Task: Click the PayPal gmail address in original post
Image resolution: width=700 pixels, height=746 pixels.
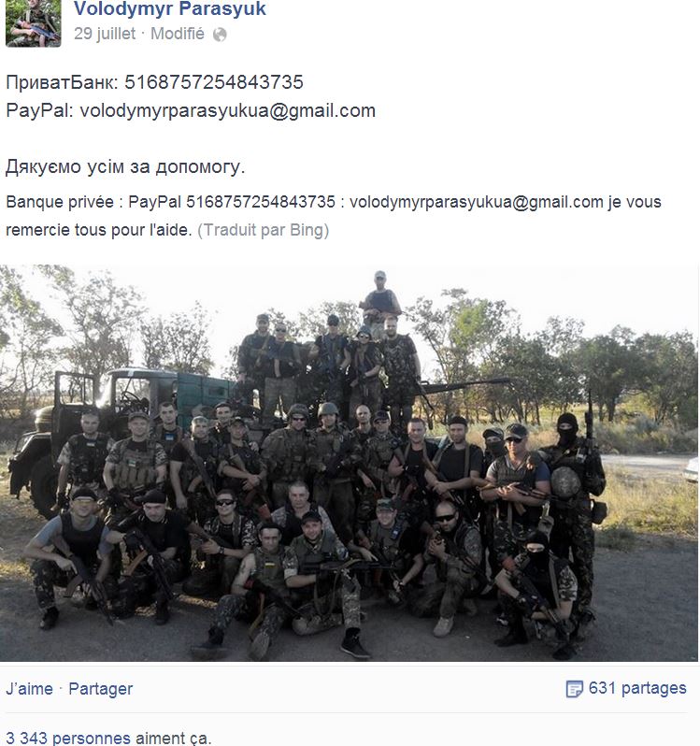Action: (228, 111)
